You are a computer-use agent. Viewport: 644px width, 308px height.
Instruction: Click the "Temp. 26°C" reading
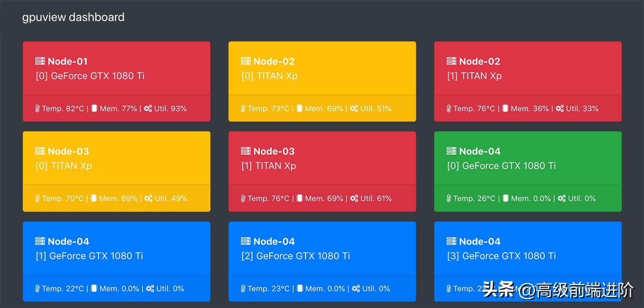pyautogui.click(x=475, y=198)
